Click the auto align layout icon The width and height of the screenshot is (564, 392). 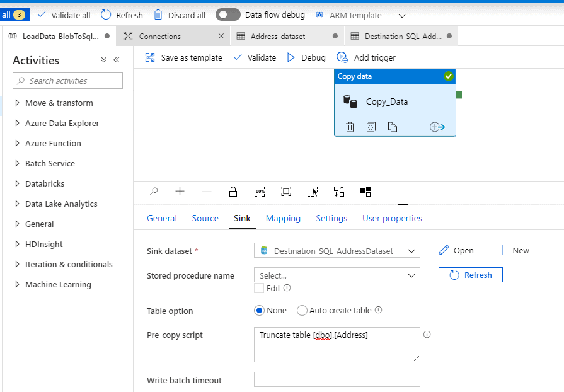338,192
